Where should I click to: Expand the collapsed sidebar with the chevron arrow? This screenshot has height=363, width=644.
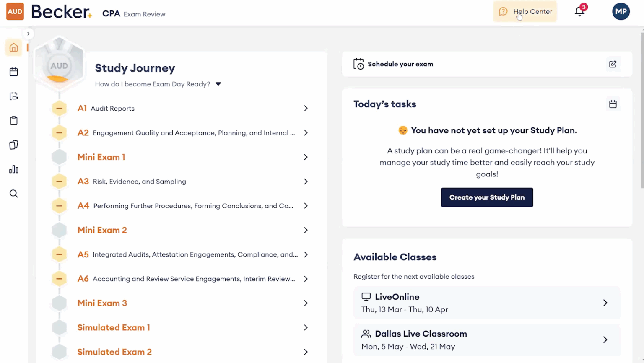tap(29, 33)
